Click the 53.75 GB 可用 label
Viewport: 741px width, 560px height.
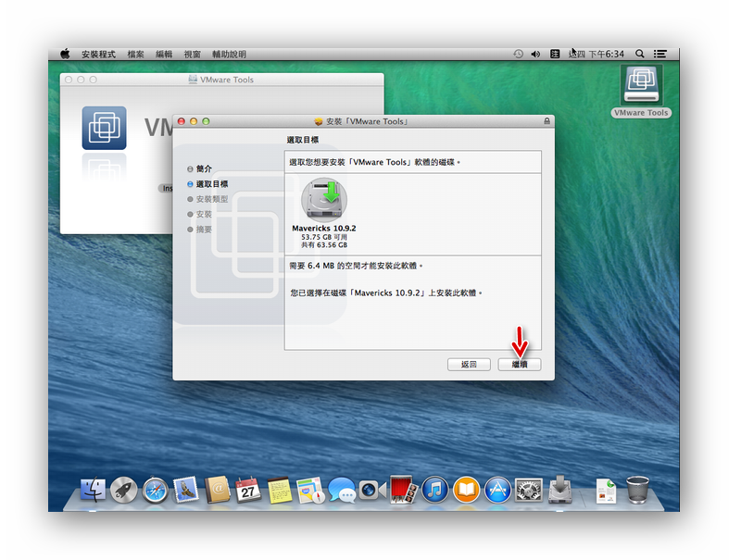pos(324,237)
